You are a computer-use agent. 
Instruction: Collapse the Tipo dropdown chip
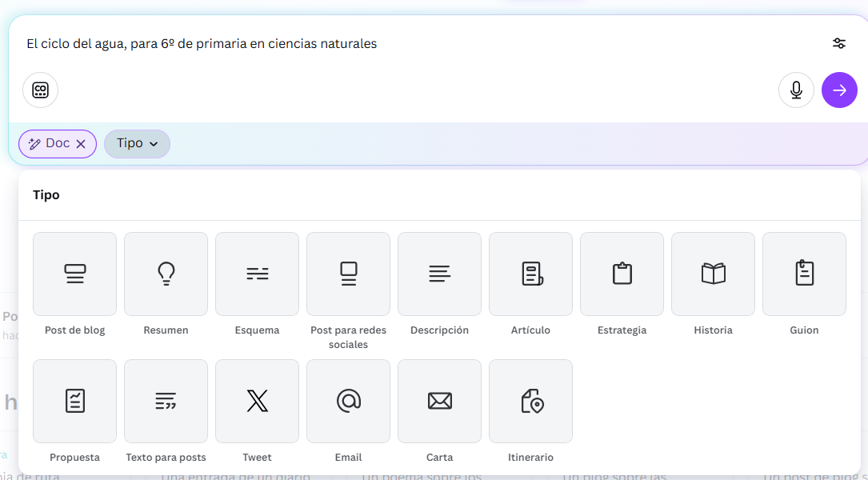[137, 144]
